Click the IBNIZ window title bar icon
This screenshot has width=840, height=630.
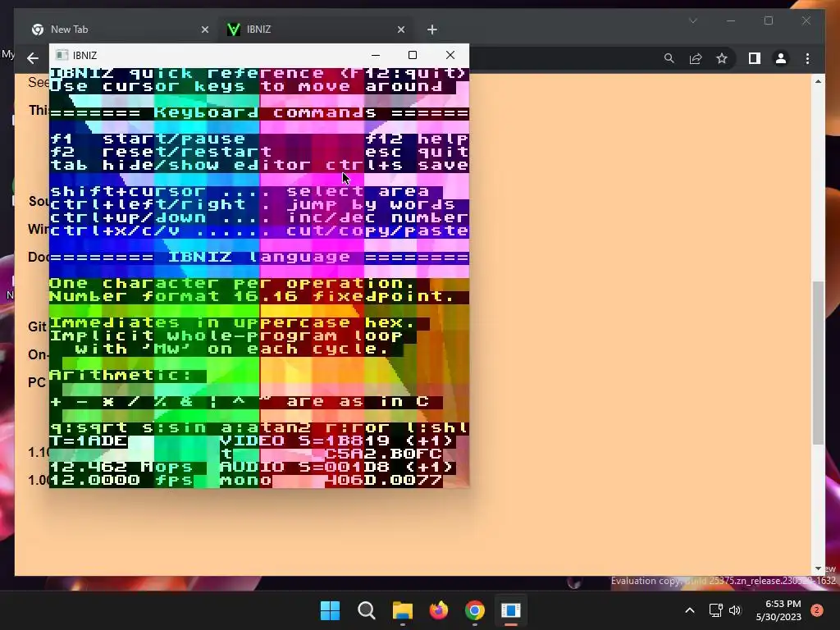pyautogui.click(x=62, y=55)
